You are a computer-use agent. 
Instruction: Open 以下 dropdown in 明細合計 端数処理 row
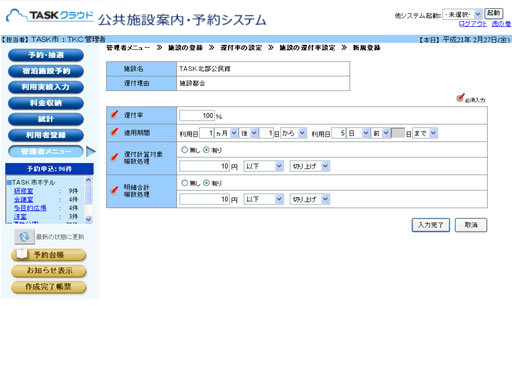[x=263, y=199]
